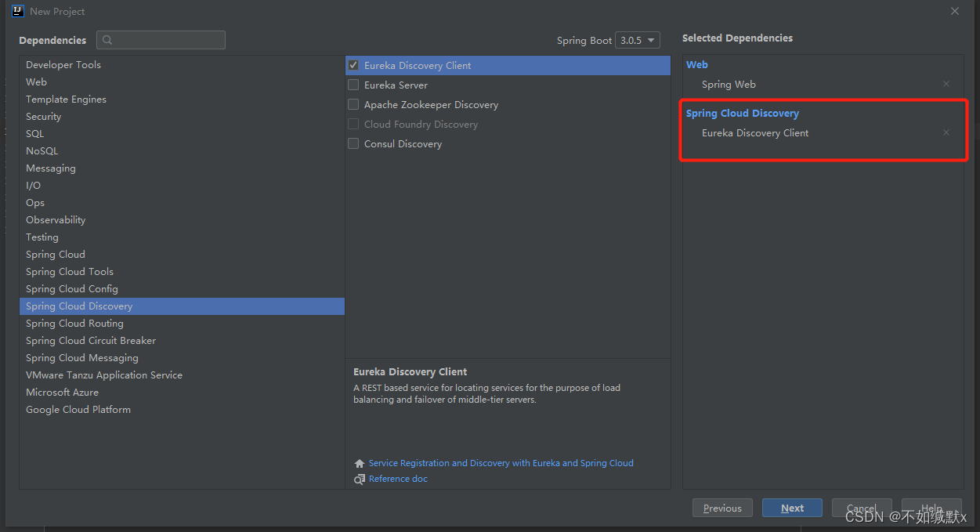
Task: Choose Spring Cloud Circuit Breaker category
Action: [182, 340]
